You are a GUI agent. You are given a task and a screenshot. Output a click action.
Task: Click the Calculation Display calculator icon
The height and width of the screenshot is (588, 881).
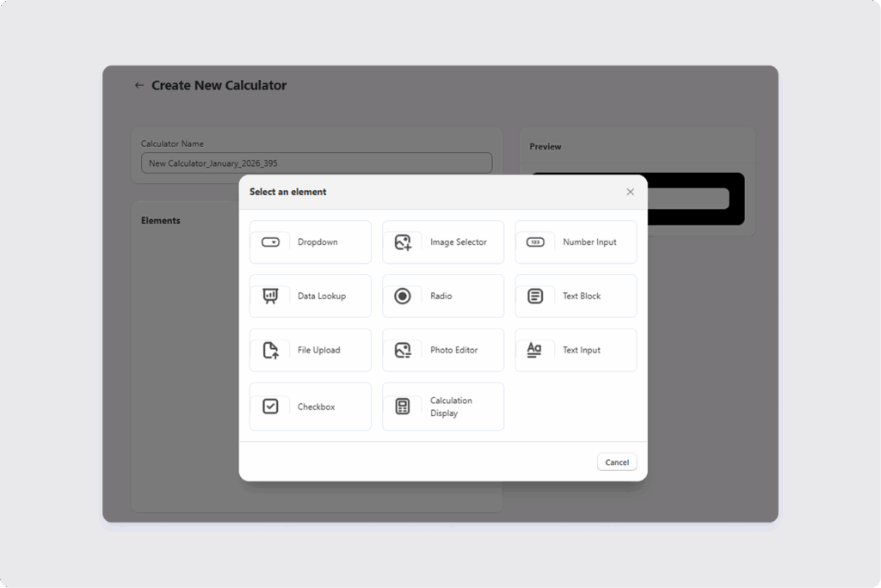click(x=403, y=407)
